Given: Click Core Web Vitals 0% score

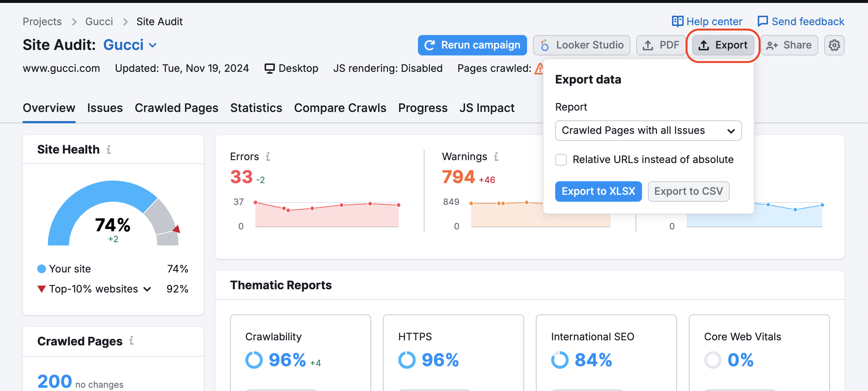Looking at the screenshot, I should (x=740, y=360).
